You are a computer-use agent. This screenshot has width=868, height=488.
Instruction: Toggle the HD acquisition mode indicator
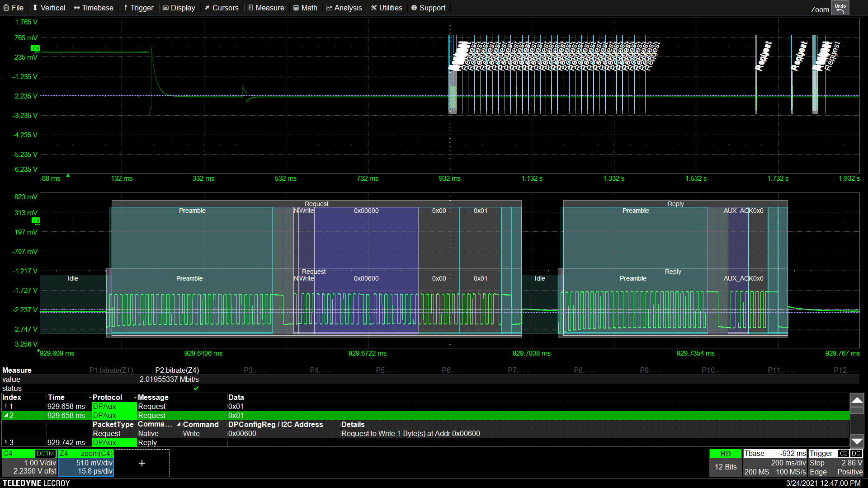pyautogui.click(x=725, y=453)
